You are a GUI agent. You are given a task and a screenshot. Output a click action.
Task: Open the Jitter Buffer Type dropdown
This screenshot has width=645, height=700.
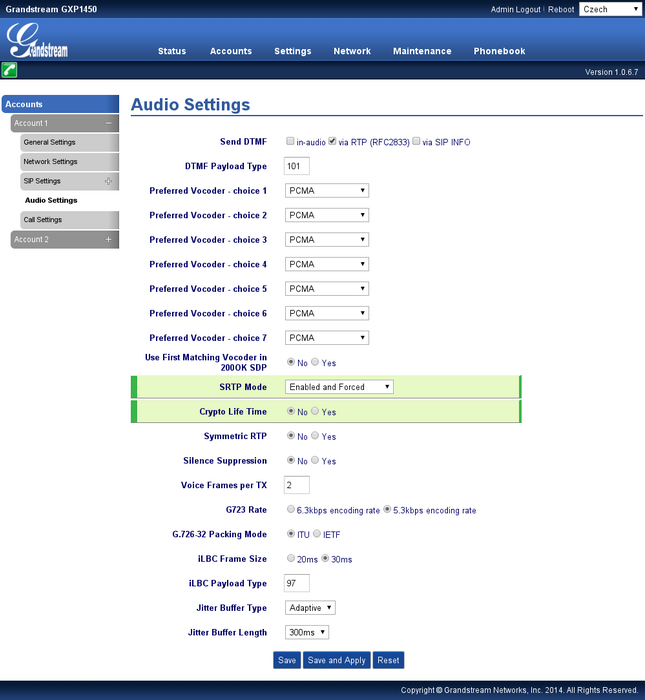pos(310,608)
